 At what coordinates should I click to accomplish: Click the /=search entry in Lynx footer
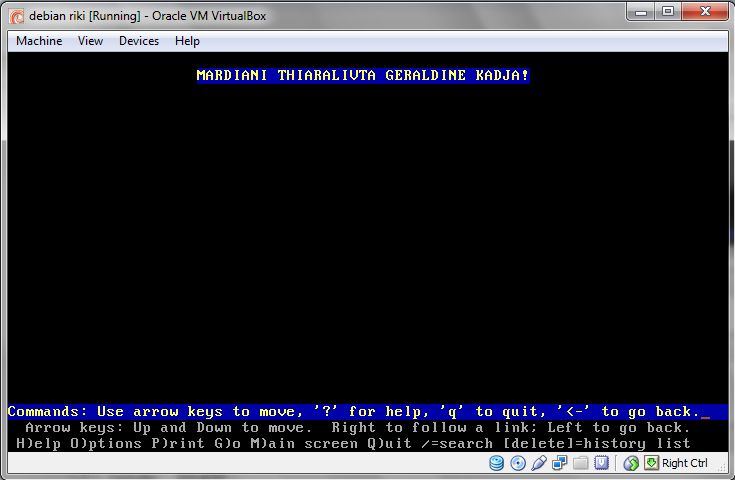click(x=458, y=443)
